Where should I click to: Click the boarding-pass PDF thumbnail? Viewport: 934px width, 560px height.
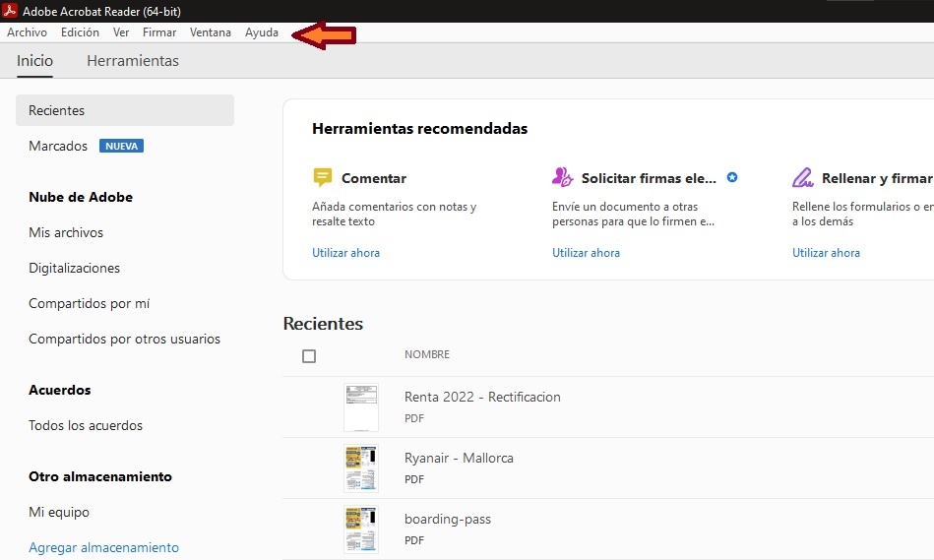pyautogui.click(x=361, y=529)
